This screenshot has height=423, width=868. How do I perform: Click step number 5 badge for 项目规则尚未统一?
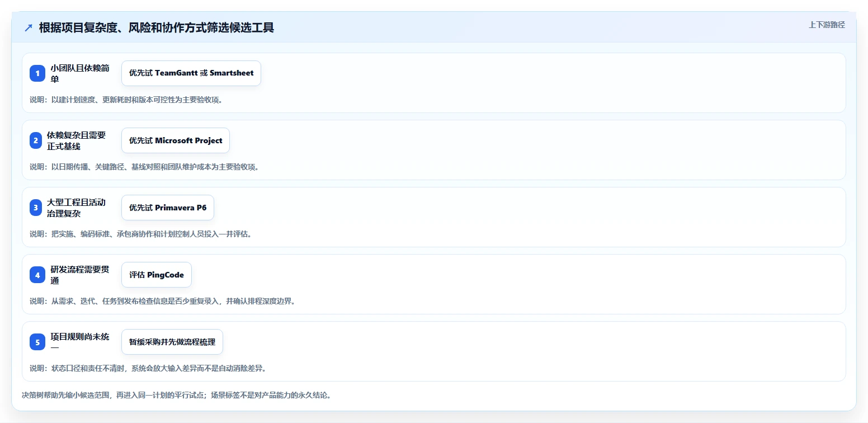(37, 342)
